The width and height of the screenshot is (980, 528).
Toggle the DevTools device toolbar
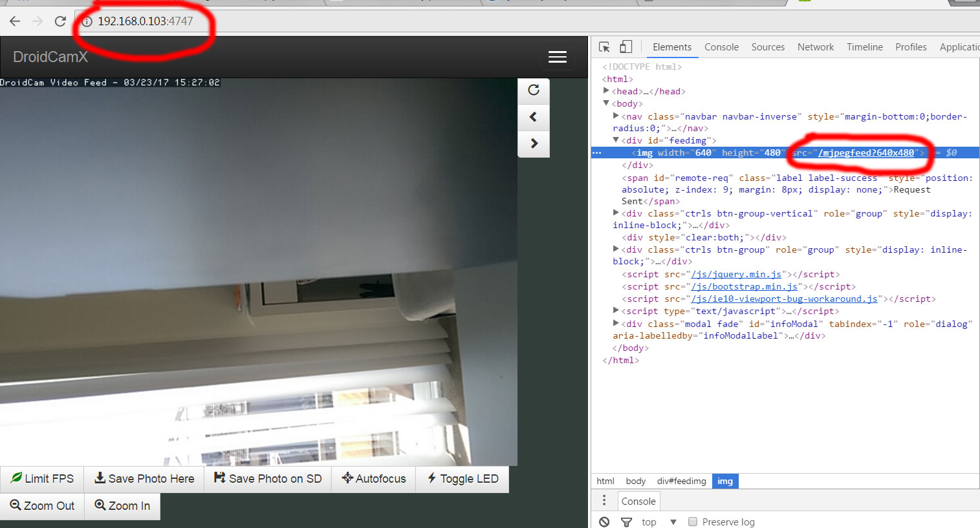626,47
